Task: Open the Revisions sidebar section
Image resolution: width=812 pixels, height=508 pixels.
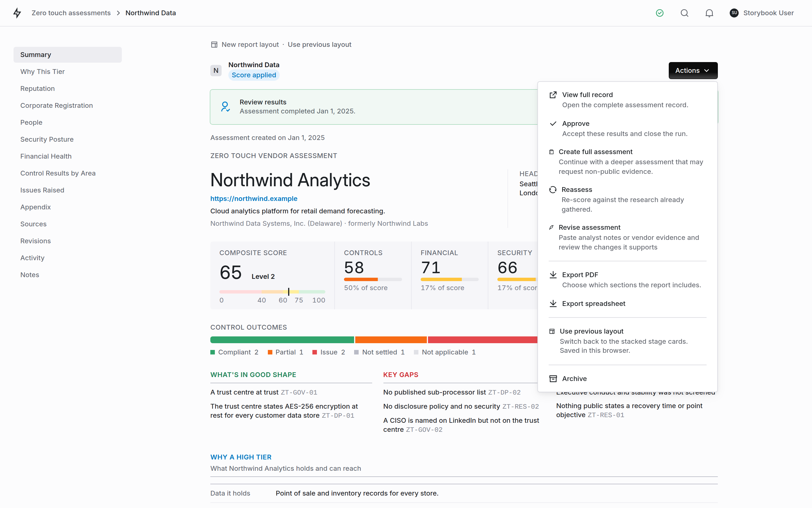Action: (67, 241)
